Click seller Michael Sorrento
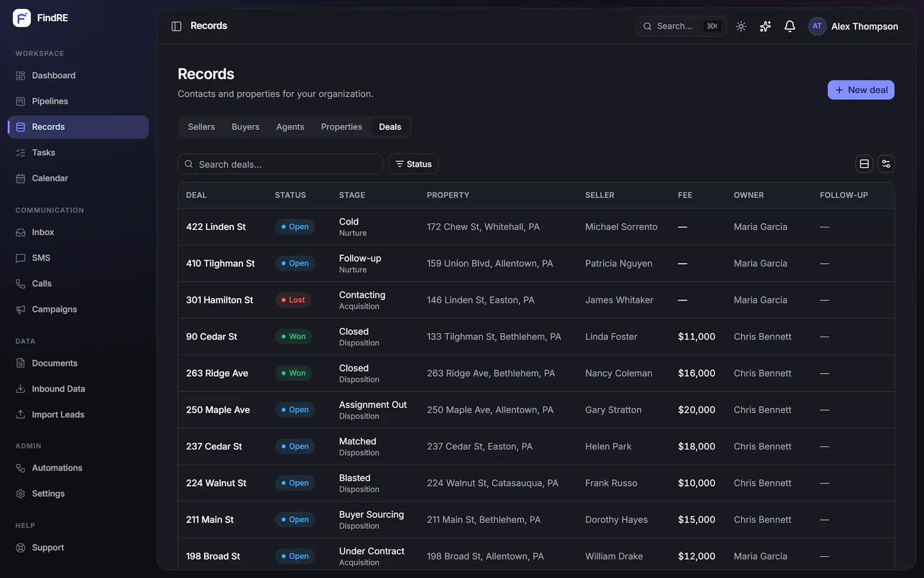 621,227
